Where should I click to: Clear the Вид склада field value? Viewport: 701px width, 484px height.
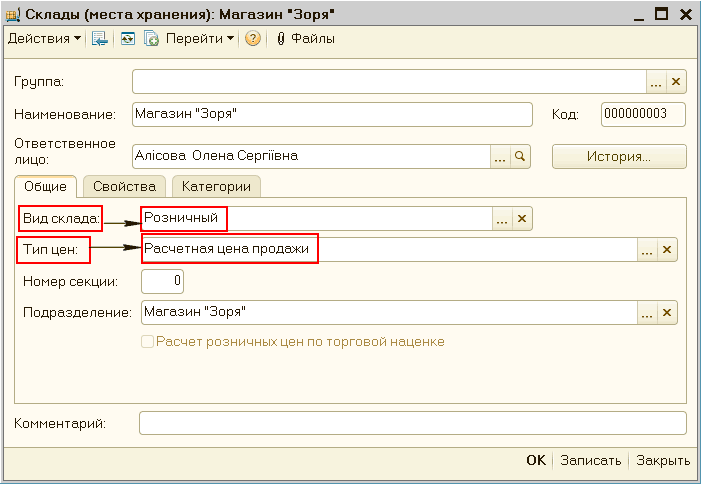tap(522, 219)
